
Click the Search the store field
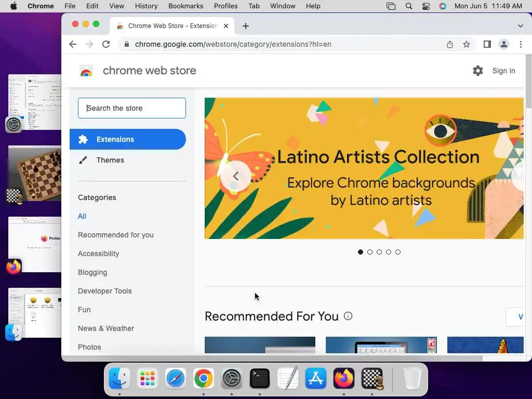coord(132,108)
